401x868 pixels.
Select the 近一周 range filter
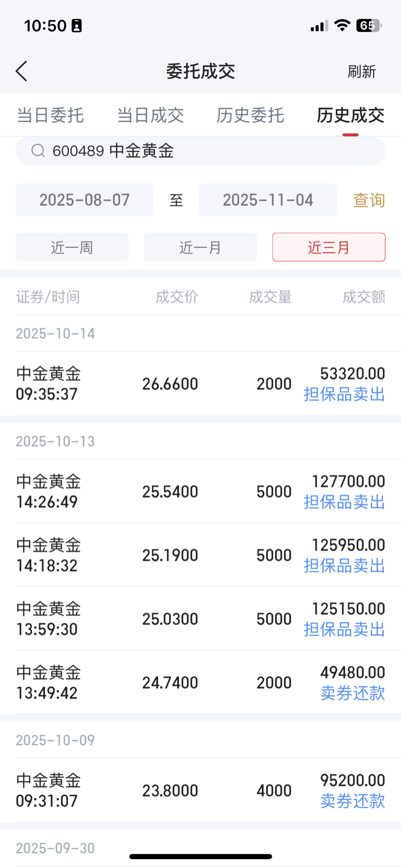pyautogui.click(x=72, y=247)
